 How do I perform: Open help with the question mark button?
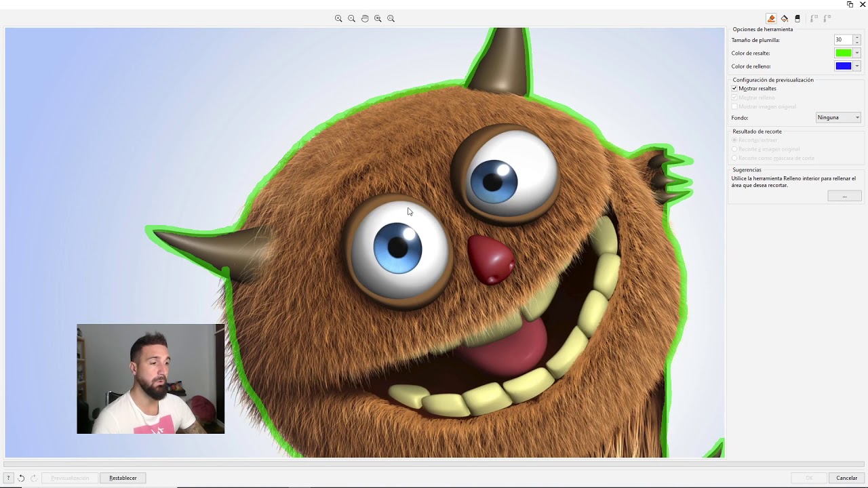click(x=9, y=478)
